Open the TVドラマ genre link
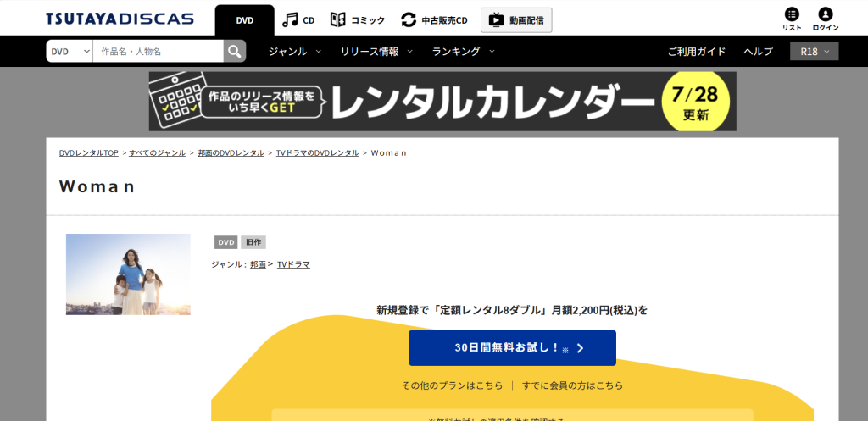868x421 pixels. click(293, 265)
